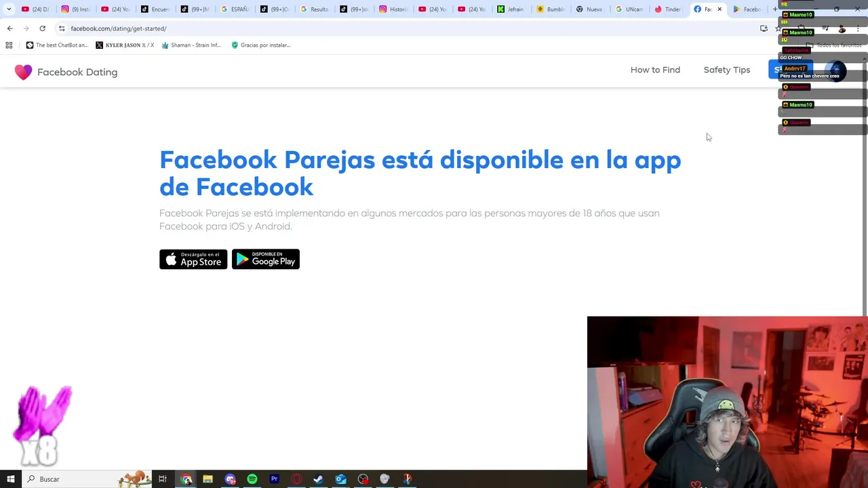Open the How to Find menu link
The width and height of the screenshot is (868, 488).
pyautogui.click(x=655, y=70)
